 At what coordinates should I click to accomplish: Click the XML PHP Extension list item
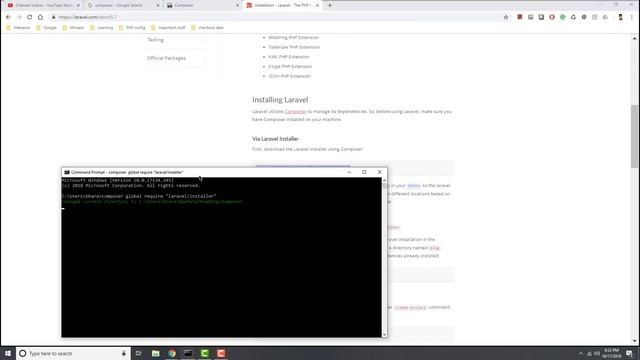(x=289, y=57)
